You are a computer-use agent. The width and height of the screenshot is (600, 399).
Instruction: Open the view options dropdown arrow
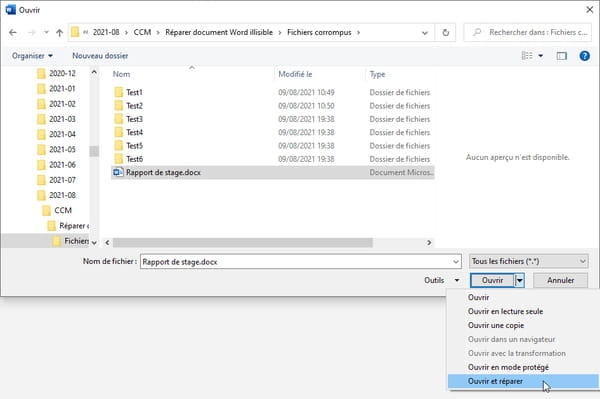[541, 56]
